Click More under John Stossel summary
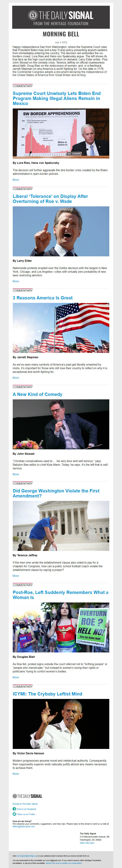This screenshot has width=122, height=868. [16, 474]
